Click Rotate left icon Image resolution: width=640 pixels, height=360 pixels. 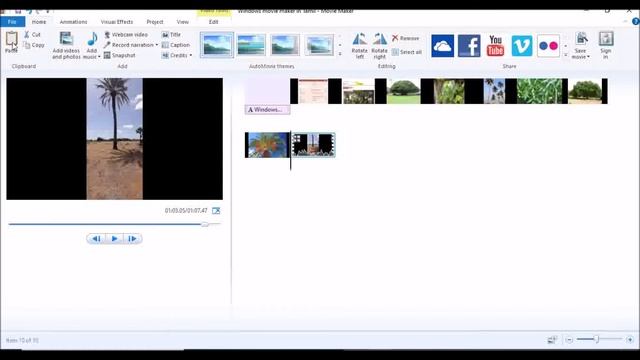[360, 39]
